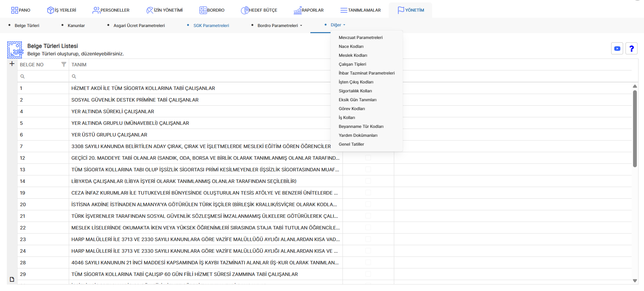Image resolution: width=644 pixels, height=291 pixels.
Task: Click the Belge Türleri Listesi stamp icon
Action: (x=15, y=50)
